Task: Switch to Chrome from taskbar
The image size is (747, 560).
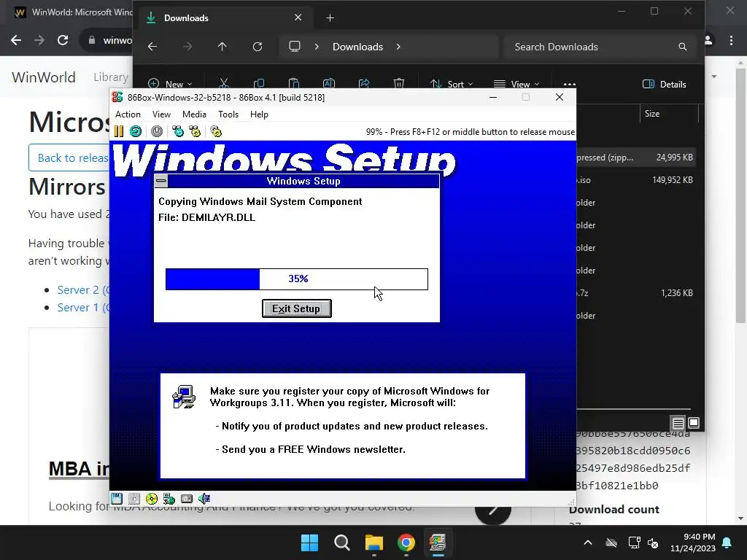Action: [406, 542]
